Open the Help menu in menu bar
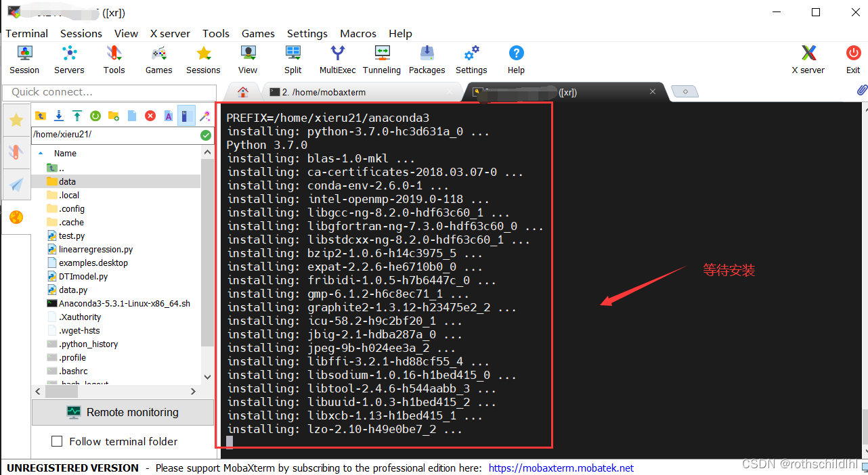 point(400,33)
